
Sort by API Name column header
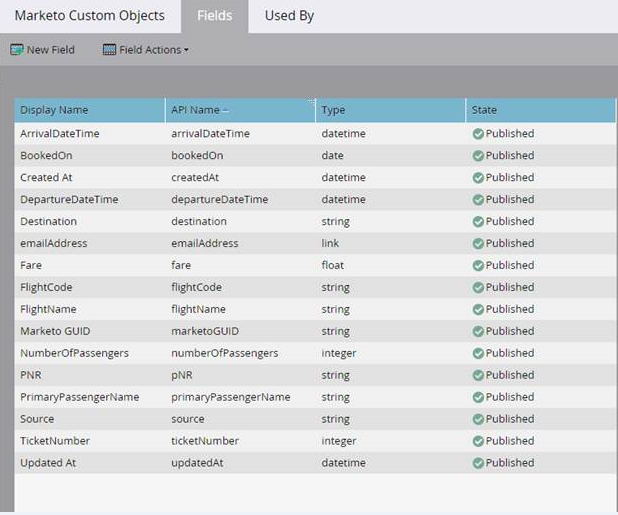point(240,110)
